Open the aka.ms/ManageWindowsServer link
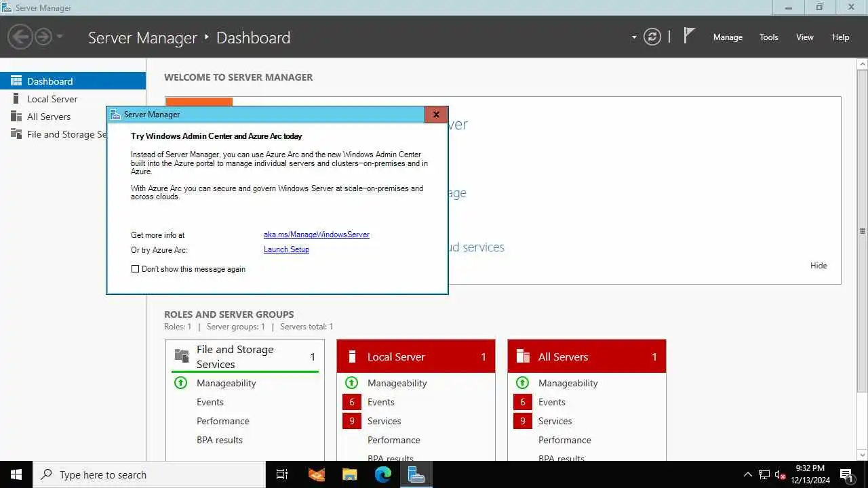 point(317,235)
